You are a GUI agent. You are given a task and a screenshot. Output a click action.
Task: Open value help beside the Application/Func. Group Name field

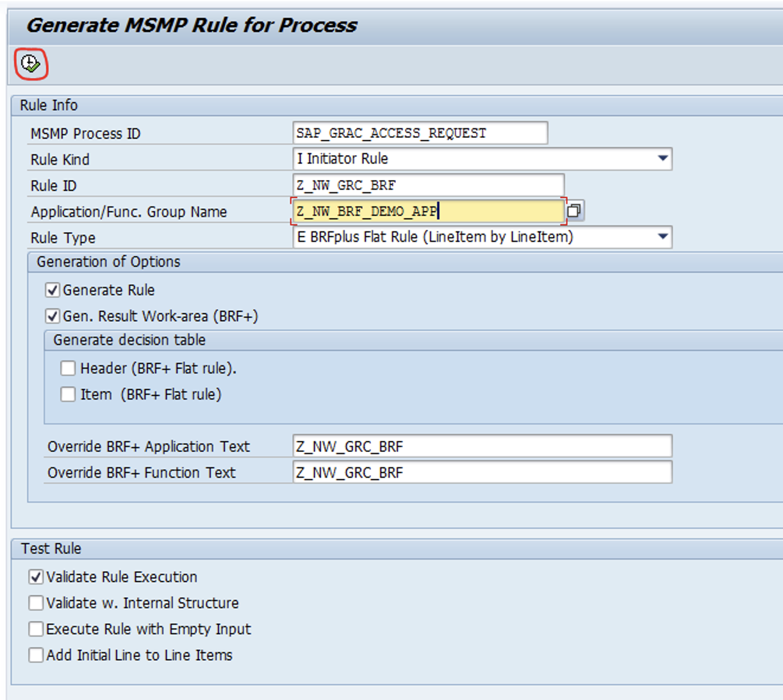(575, 211)
